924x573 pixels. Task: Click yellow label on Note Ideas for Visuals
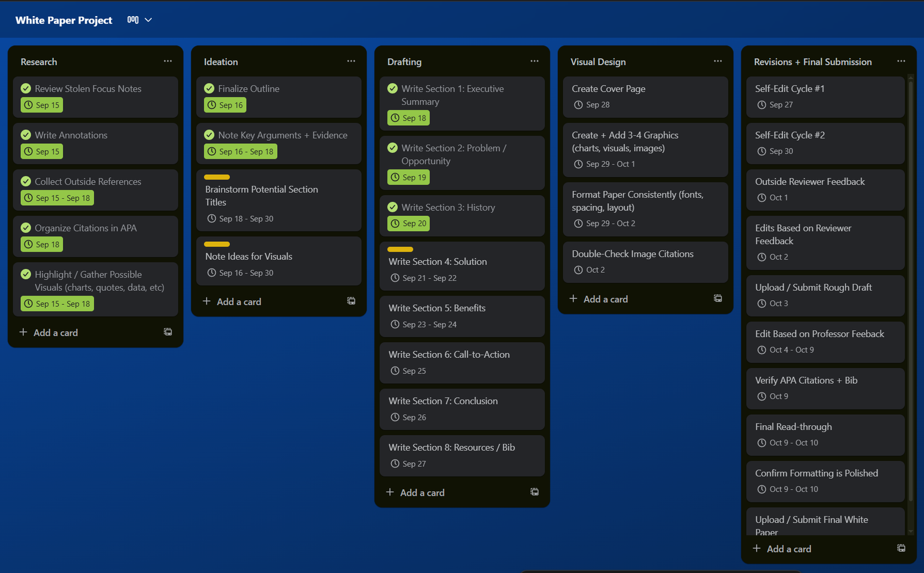point(217,244)
